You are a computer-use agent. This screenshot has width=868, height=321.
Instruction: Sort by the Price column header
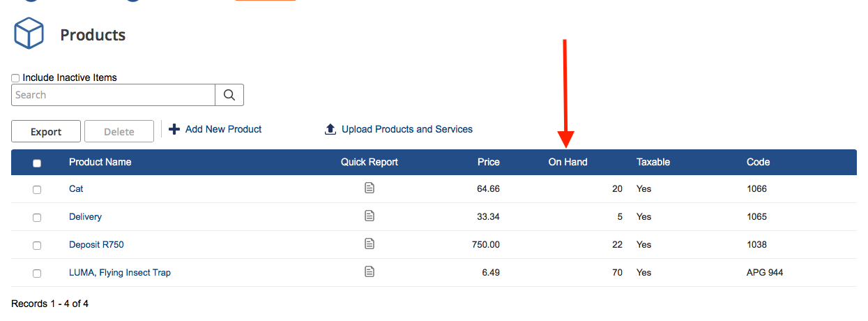pos(488,162)
